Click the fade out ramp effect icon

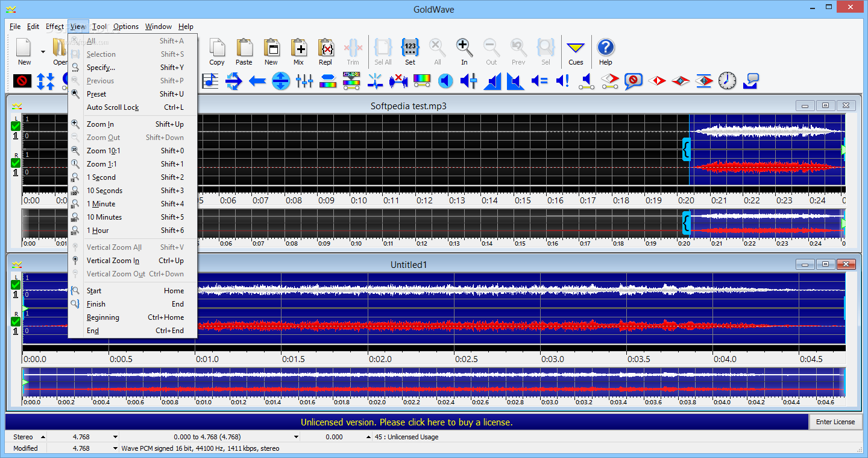(x=515, y=81)
